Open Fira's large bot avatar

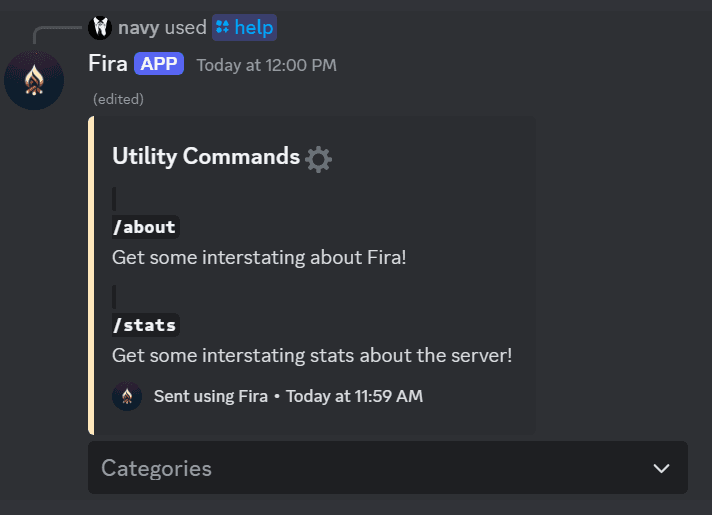(34, 79)
